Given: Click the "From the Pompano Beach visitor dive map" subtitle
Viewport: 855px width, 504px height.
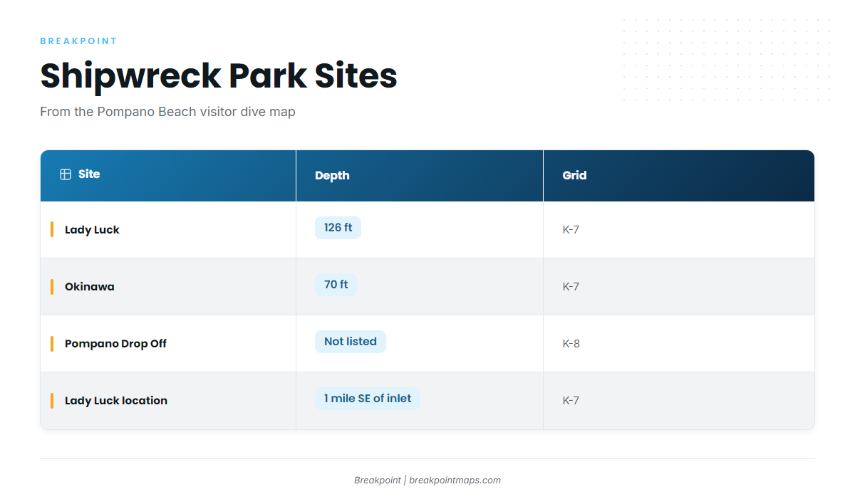Looking at the screenshot, I should pos(167,112).
